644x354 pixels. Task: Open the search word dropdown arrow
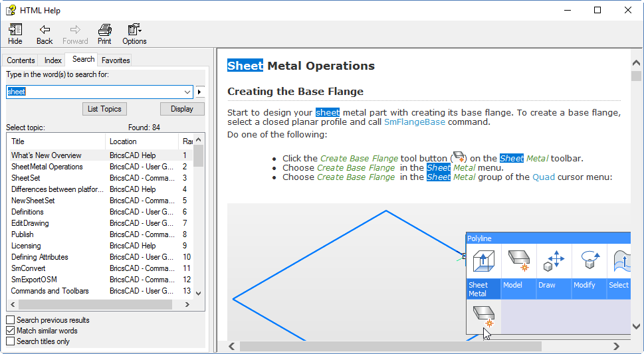[187, 92]
